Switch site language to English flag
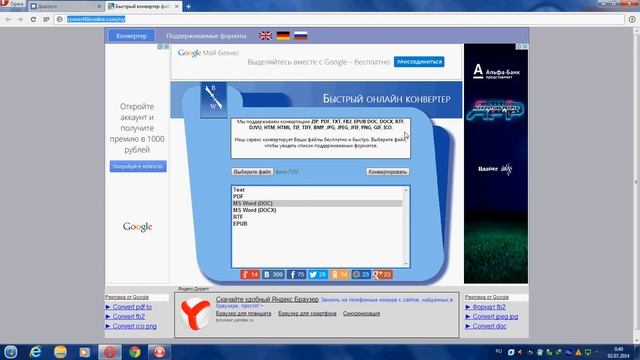Image resolution: width=640 pixels, height=360 pixels. tap(265, 36)
